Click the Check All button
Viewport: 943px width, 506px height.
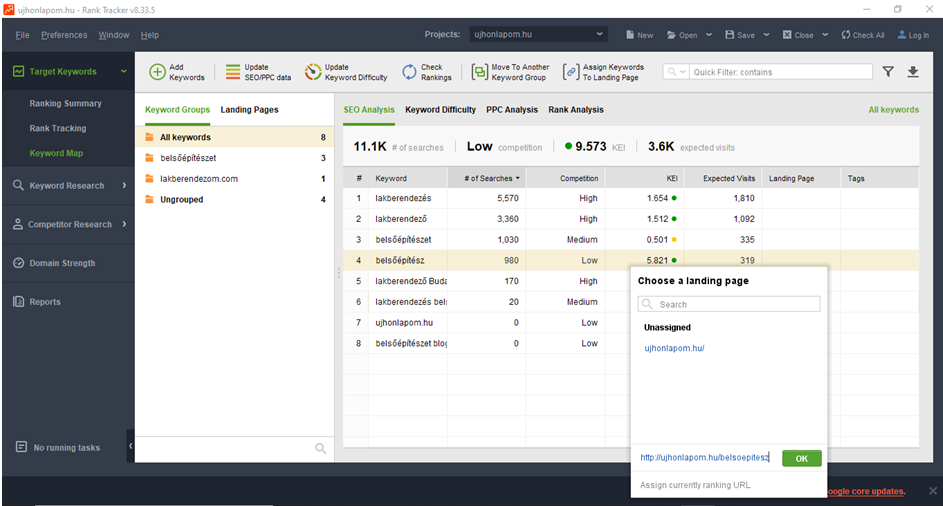point(863,35)
